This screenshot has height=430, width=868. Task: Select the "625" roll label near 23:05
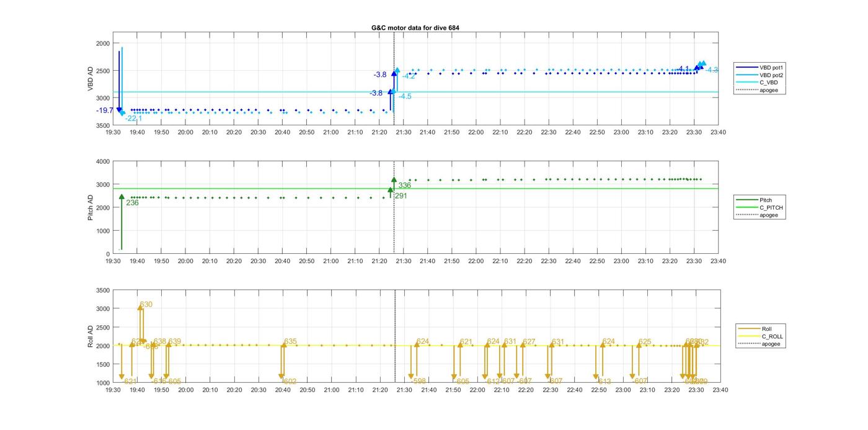tap(645, 342)
